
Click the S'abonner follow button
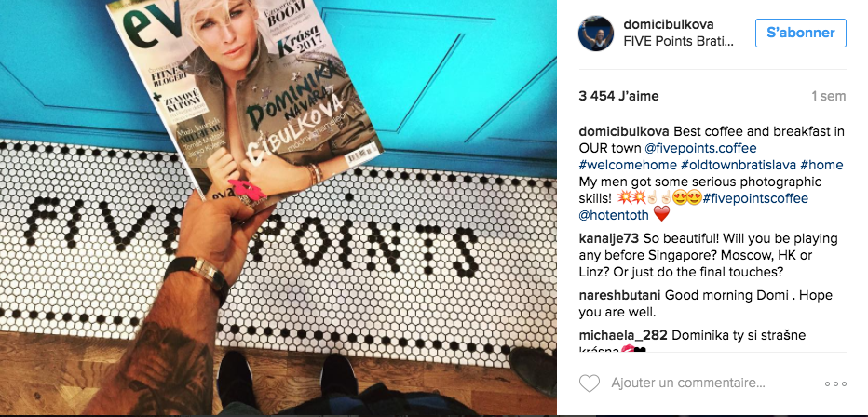pos(800,33)
